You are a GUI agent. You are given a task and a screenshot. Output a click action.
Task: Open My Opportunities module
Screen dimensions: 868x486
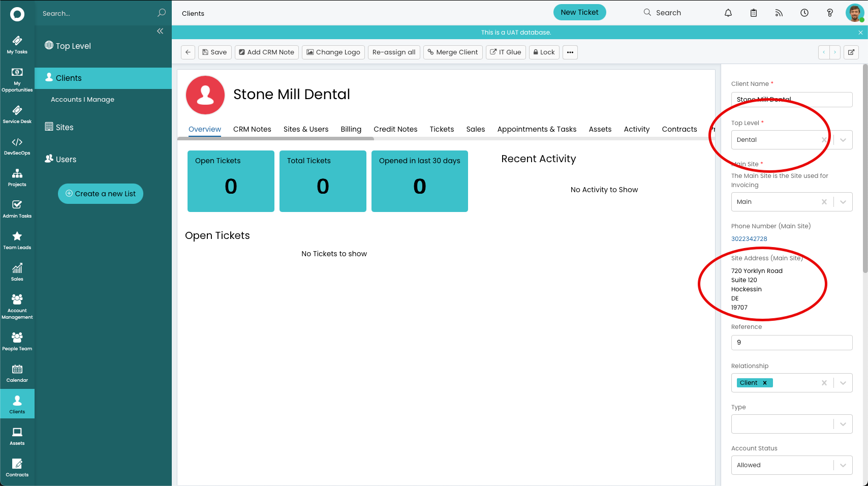[17, 79]
